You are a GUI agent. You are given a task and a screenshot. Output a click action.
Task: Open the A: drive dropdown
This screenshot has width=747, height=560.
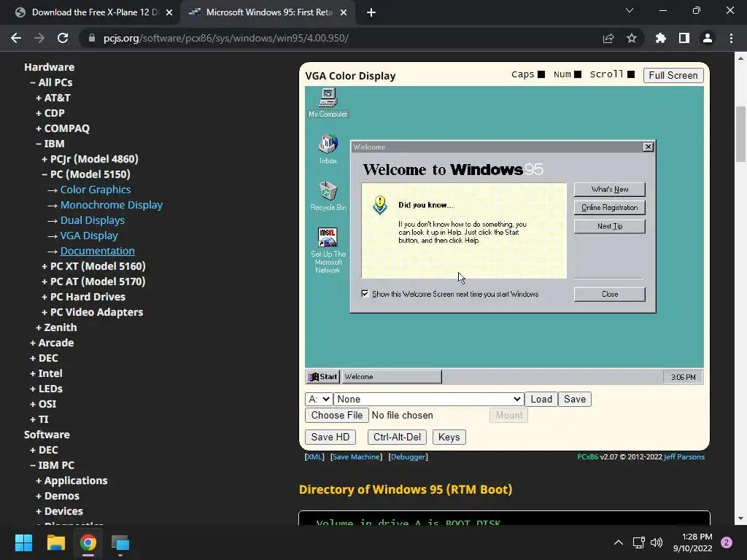tap(318, 399)
